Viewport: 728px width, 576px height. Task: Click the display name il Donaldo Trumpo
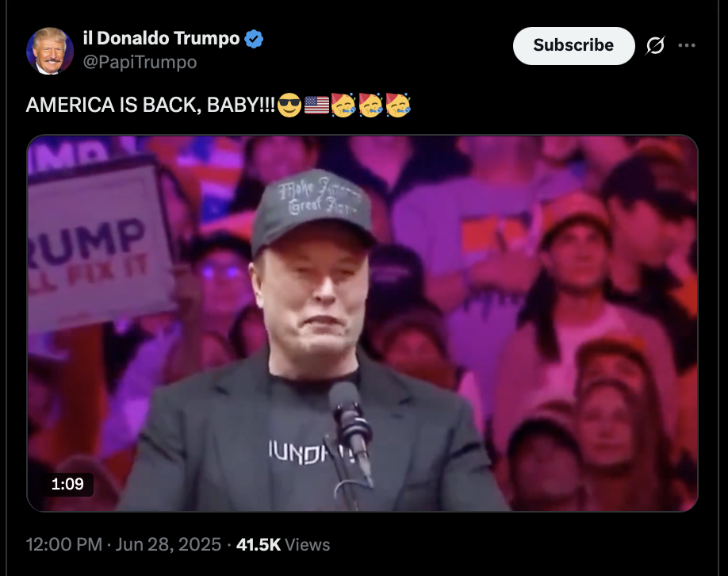pyautogui.click(x=161, y=38)
